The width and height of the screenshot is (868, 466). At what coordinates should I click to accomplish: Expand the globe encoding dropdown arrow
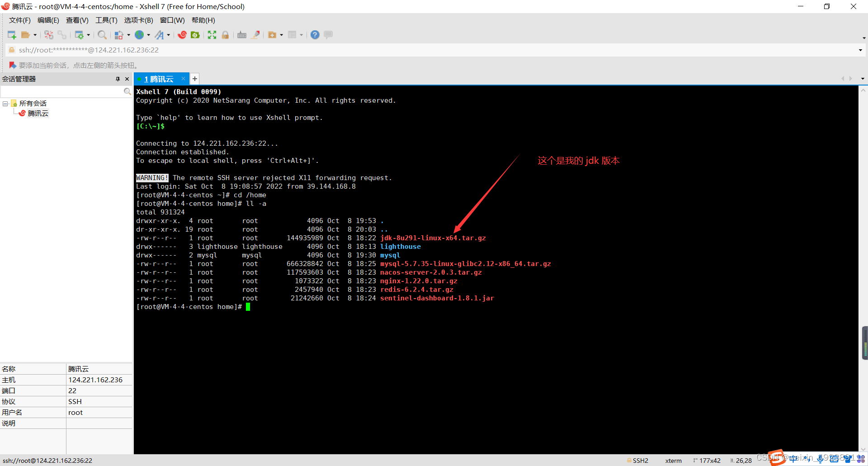149,35
